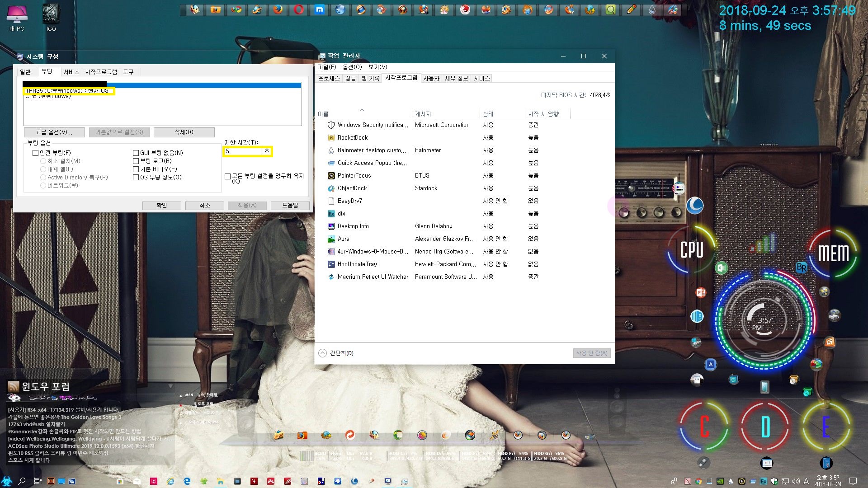Open the 보기(V) menu in Task Manager
This screenshot has height=488, width=868.
point(377,67)
